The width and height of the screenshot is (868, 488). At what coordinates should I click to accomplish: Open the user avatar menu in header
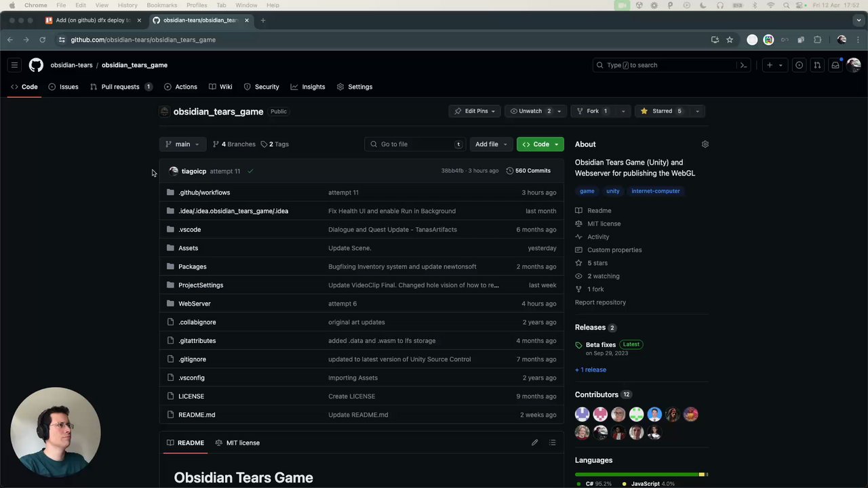854,65
